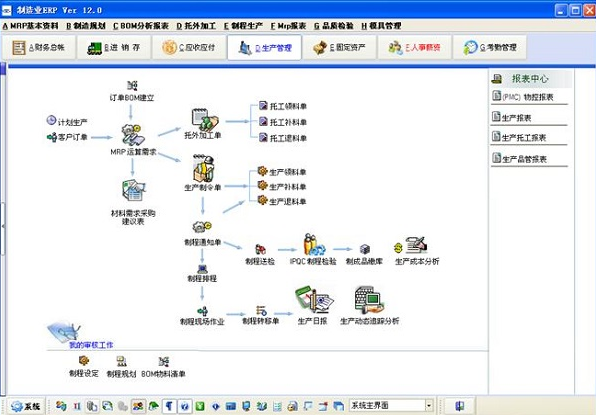This screenshot has height=415, width=596.
Task: Click the question mark help icon
Action: tap(185, 406)
